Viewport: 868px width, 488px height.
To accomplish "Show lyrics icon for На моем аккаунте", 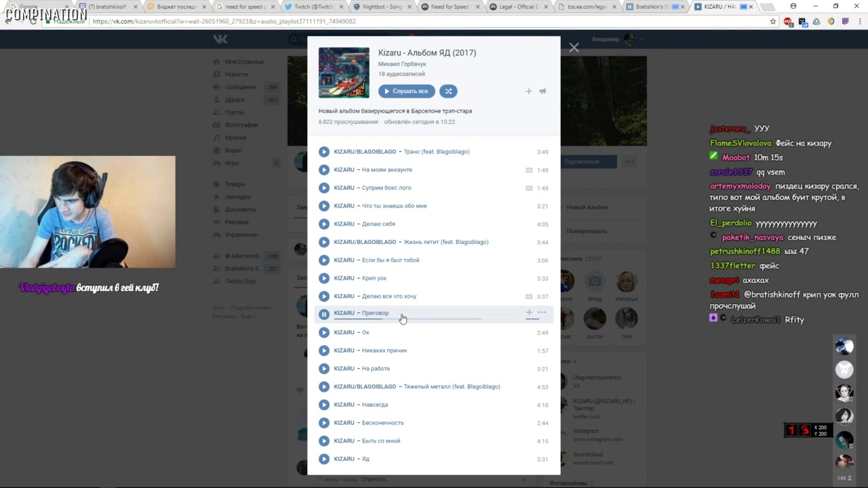I will 529,170.
